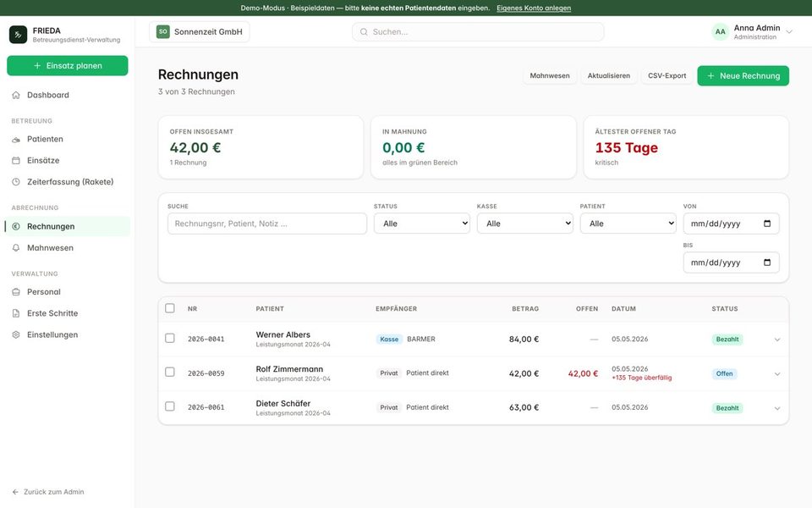Check the box for invoice 2026-0059
812x508 pixels.
pyautogui.click(x=170, y=373)
